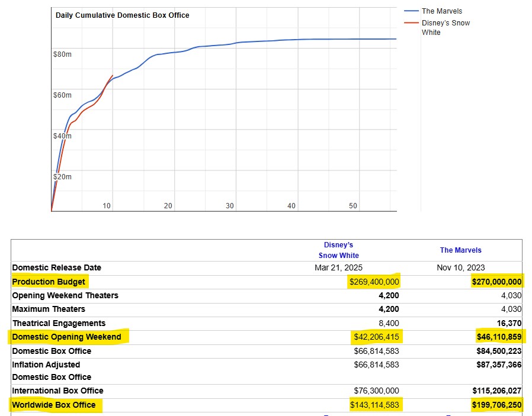Click the blue line swatch for The Marvels

tap(411, 11)
